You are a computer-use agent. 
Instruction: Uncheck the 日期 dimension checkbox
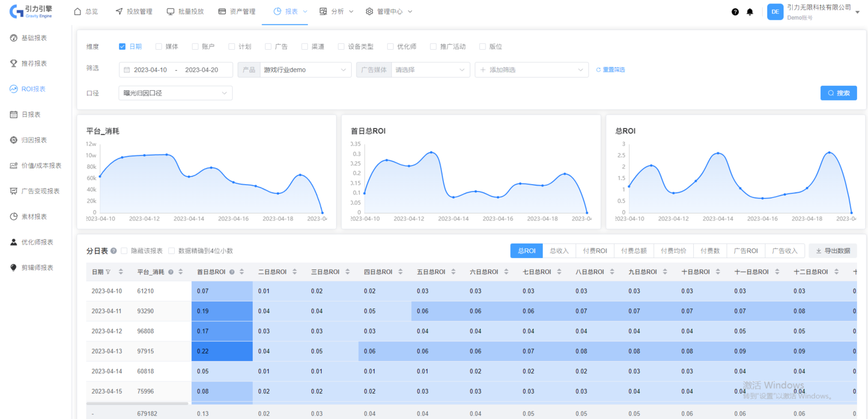tap(122, 47)
